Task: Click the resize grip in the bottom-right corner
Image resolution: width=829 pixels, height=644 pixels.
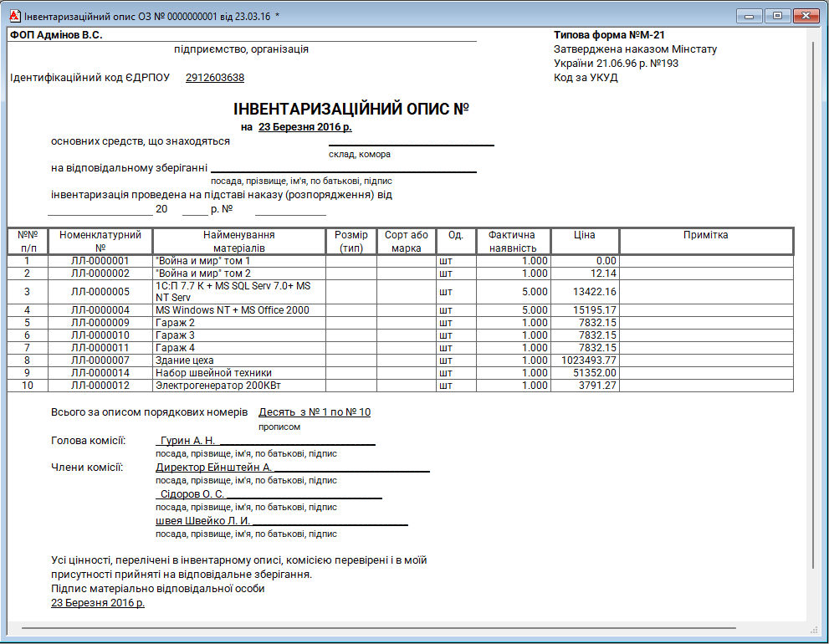Action: (x=814, y=629)
